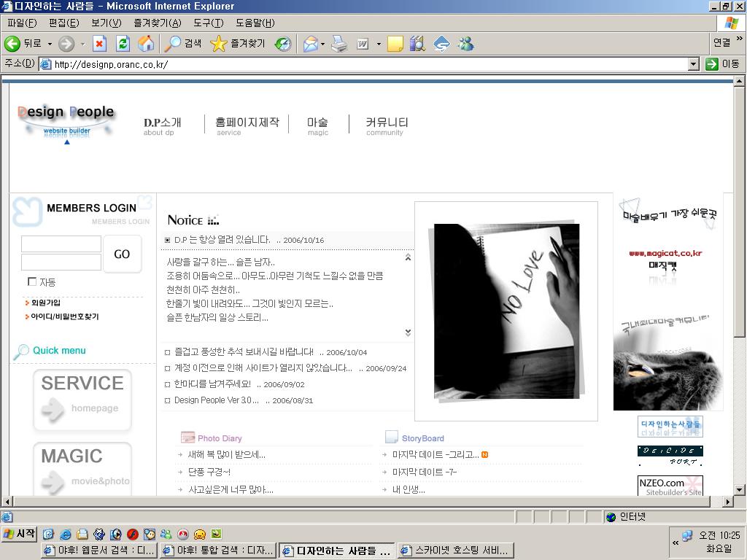Open 즐겨찾기 favorites star in toolbar
Screen dimensions: 747x560
tap(237, 44)
